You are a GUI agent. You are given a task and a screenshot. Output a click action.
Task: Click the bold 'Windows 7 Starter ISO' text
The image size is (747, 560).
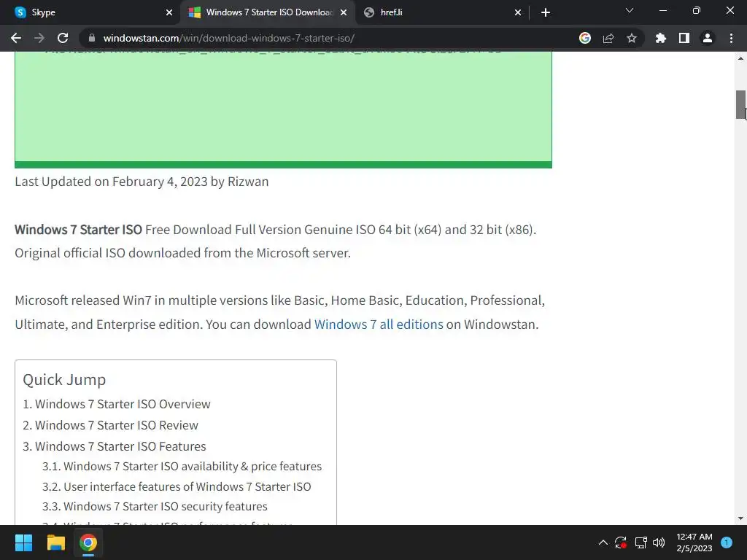[78, 230]
